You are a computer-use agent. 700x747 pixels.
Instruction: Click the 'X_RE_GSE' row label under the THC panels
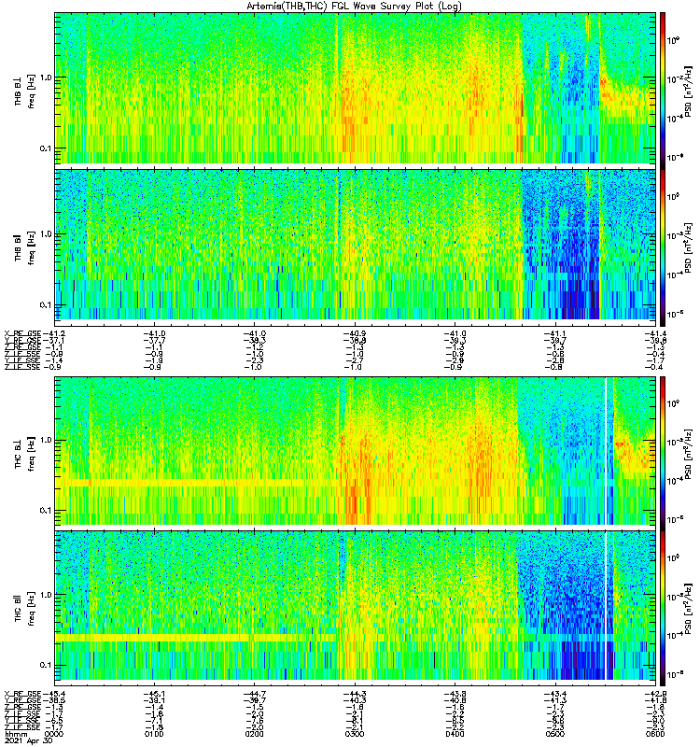point(22,694)
